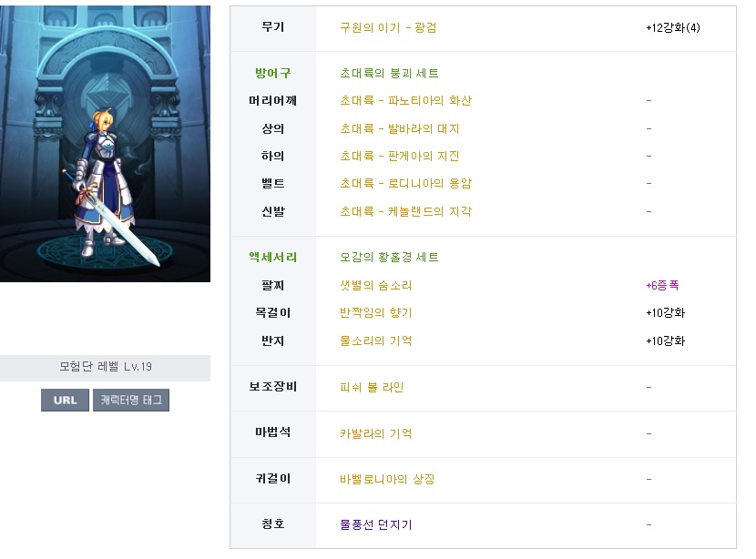Select earring item 바벨로니아의 상징

pos(387,480)
